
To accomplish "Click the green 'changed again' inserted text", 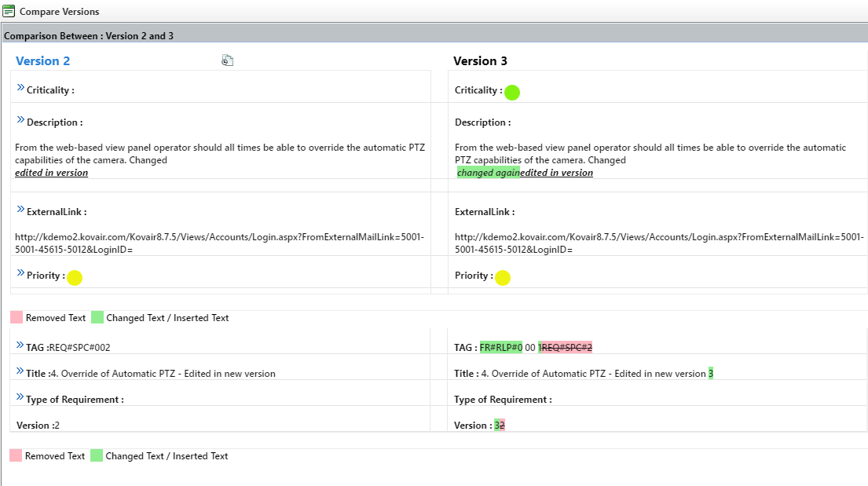I will click(x=488, y=173).
